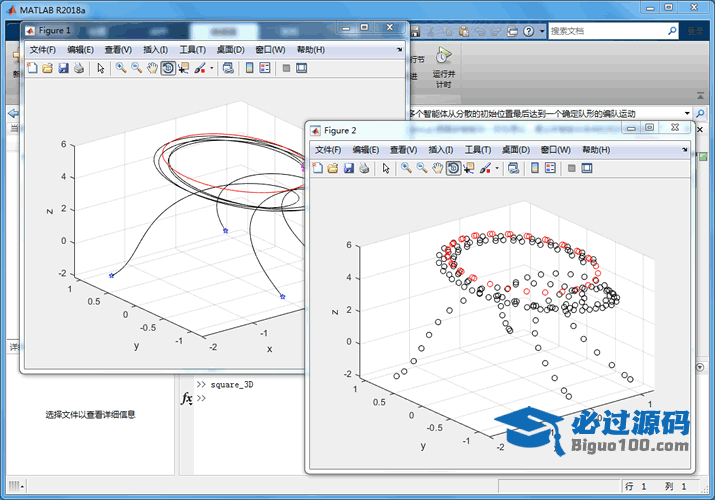Show plot tools and dock Figure 1
The image size is (715, 500).
click(x=301, y=68)
